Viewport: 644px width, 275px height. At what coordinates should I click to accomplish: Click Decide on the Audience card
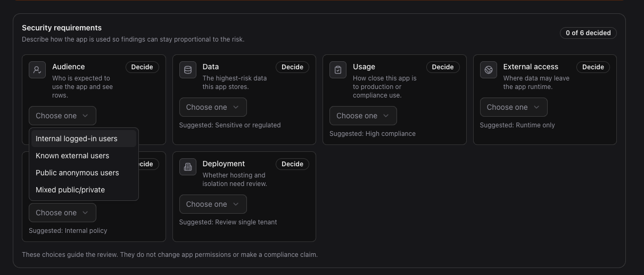tap(142, 67)
